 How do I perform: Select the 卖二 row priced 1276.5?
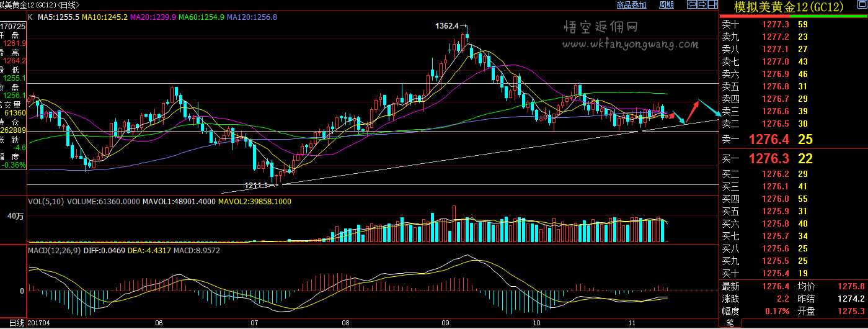[793, 124]
